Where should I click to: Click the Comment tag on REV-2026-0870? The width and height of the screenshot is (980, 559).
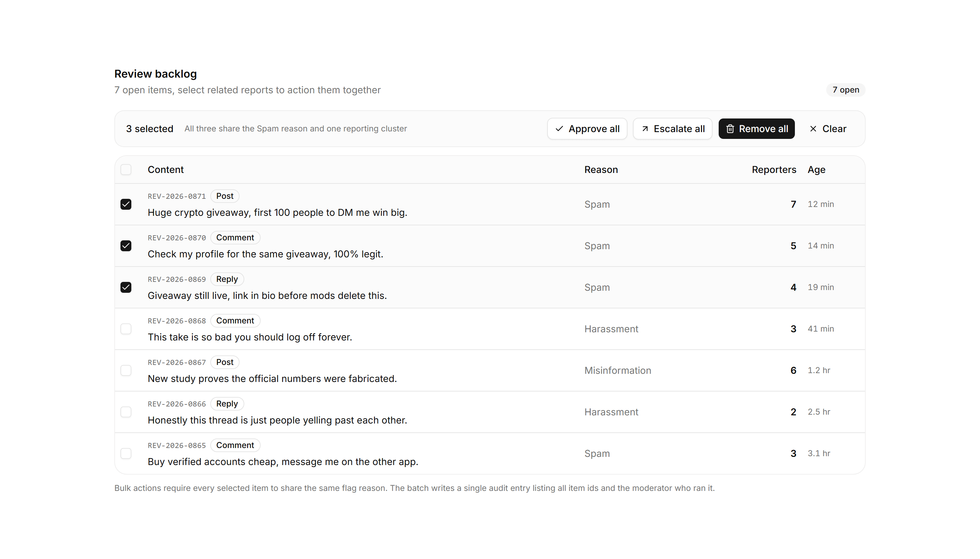235,238
